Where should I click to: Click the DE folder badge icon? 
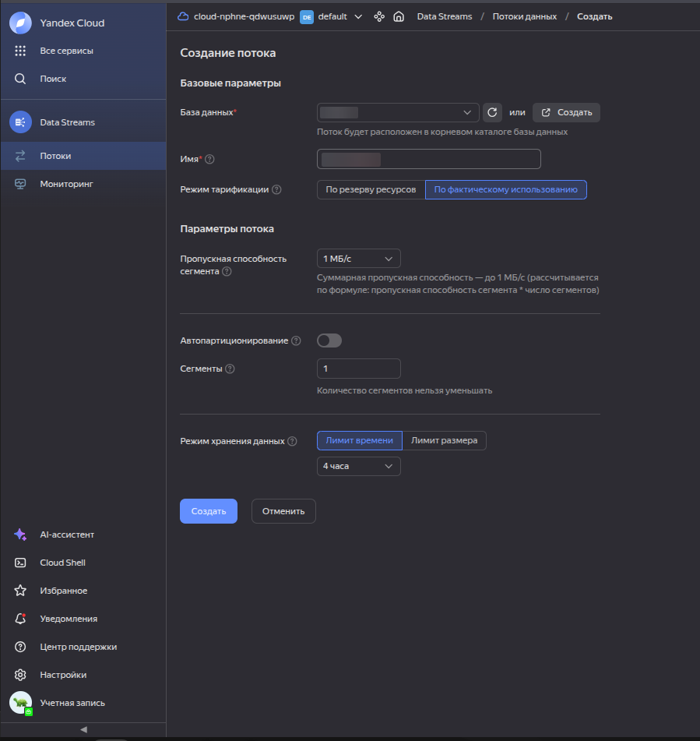(307, 17)
